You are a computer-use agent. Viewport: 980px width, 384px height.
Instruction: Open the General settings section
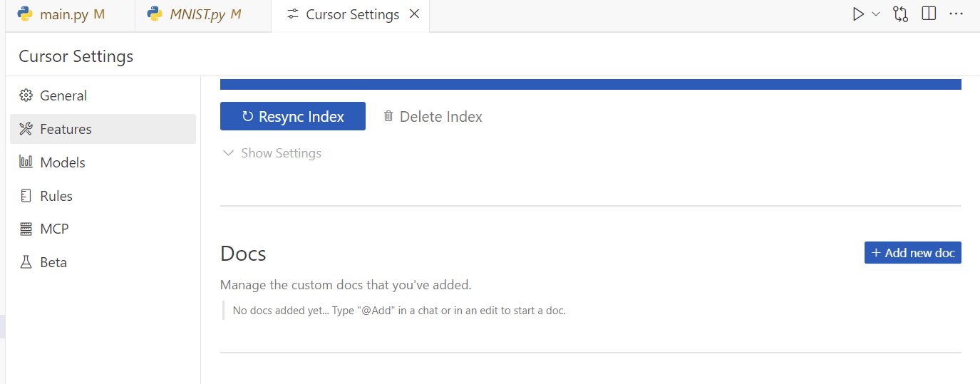pos(63,95)
